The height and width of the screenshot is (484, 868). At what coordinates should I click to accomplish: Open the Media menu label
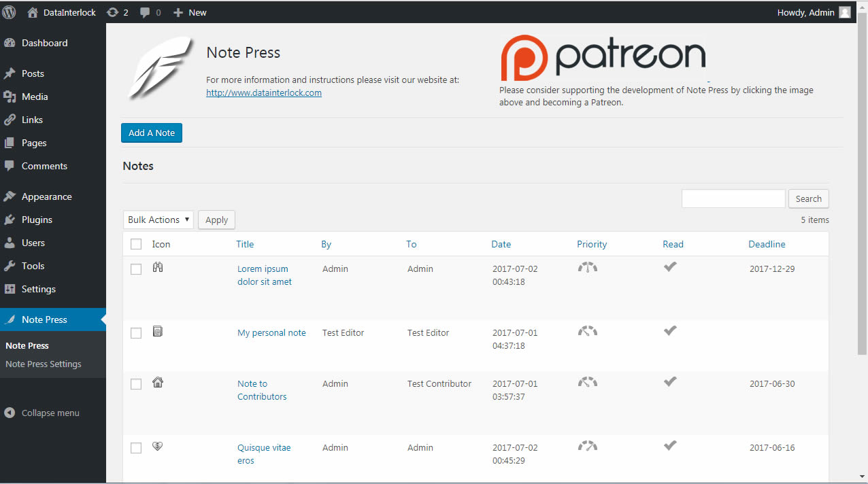coord(35,97)
